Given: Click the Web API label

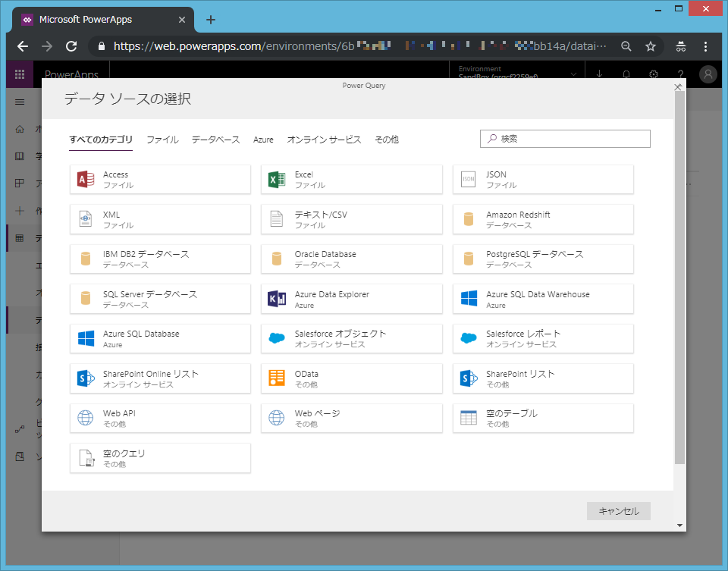Looking at the screenshot, I should [119, 413].
